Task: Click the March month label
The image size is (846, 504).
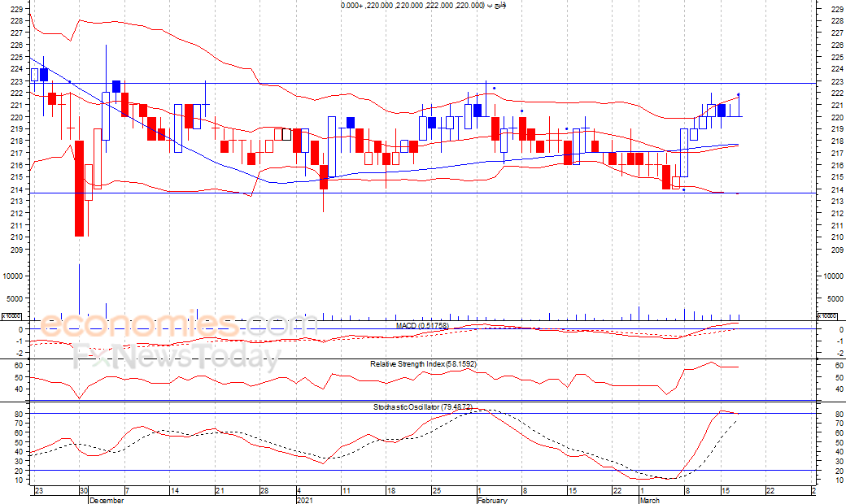Action: tap(650, 500)
